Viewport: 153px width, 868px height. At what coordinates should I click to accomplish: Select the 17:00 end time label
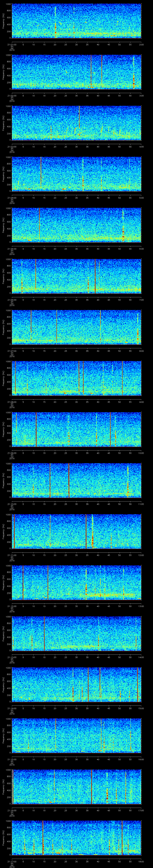click(x=141, y=810)
